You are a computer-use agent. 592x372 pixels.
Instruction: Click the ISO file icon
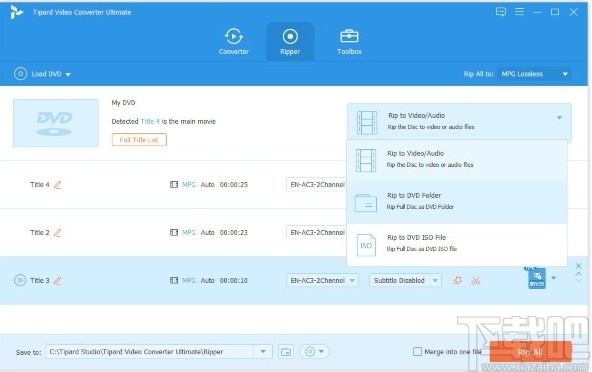tap(366, 245)
